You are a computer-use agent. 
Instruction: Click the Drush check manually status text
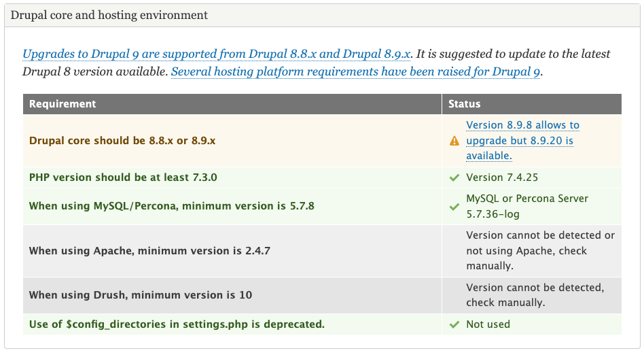535,295
